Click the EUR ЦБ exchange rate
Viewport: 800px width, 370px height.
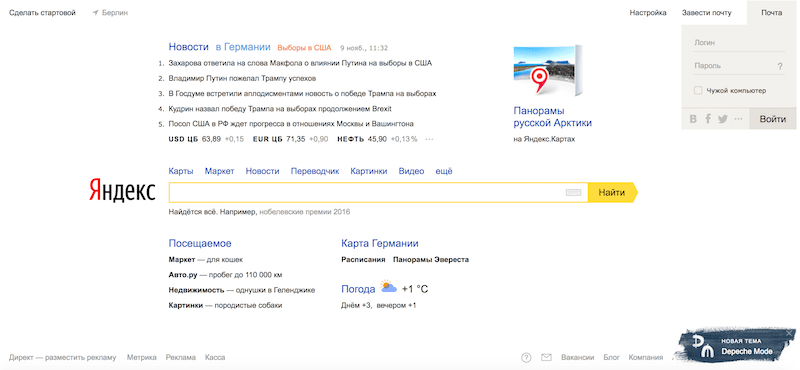pos(290,139)
